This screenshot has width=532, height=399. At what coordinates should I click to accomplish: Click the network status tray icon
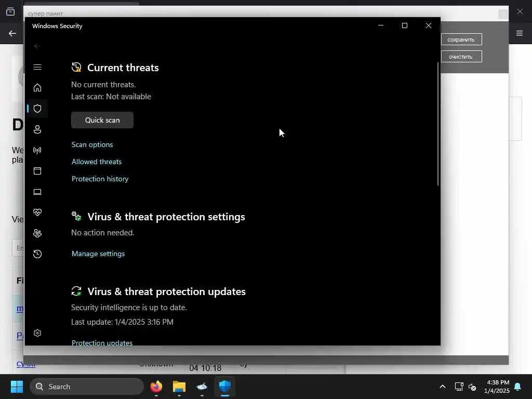[459, 387]
